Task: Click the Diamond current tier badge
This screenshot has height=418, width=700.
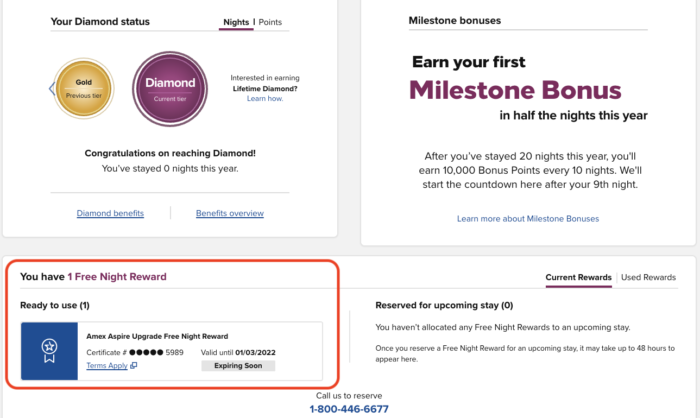Action: tap(170, 88)
